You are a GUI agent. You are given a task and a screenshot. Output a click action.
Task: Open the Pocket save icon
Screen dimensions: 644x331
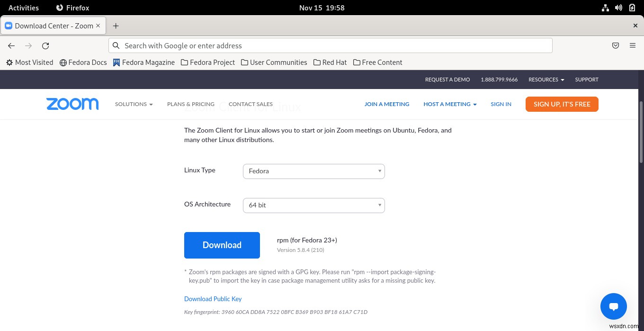point(616,46)
